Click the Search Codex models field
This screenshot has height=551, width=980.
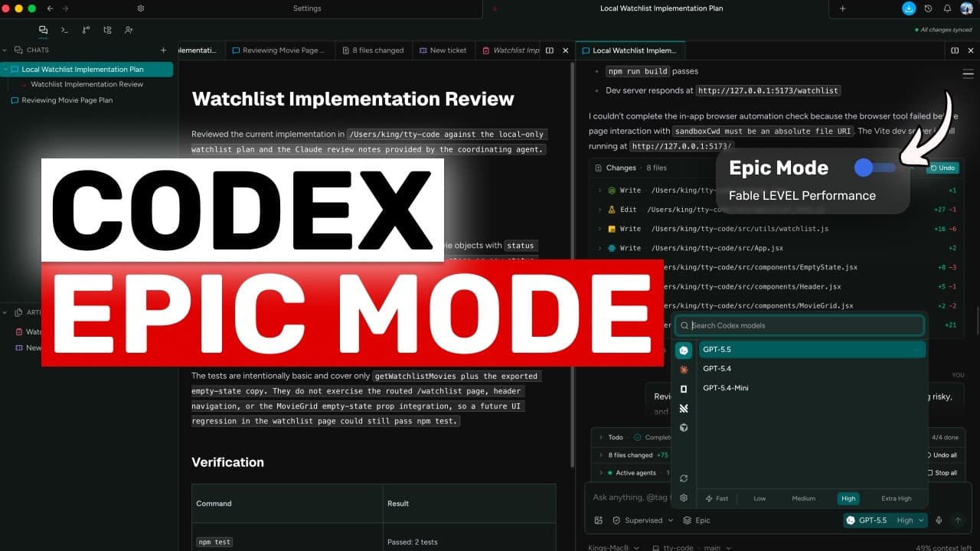click(799, 325)
